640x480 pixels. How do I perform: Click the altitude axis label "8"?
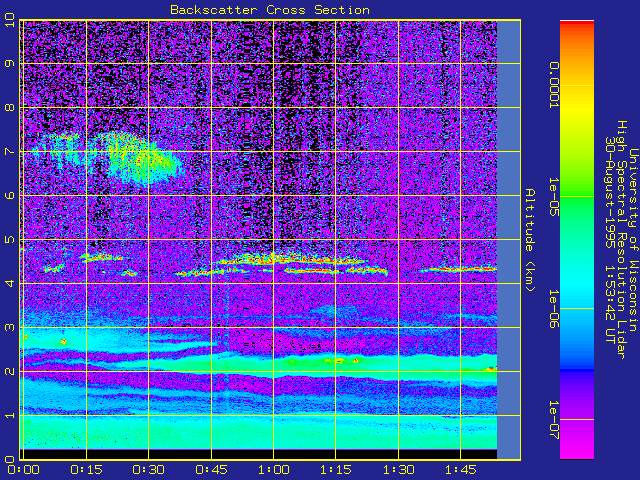[10, 107]
